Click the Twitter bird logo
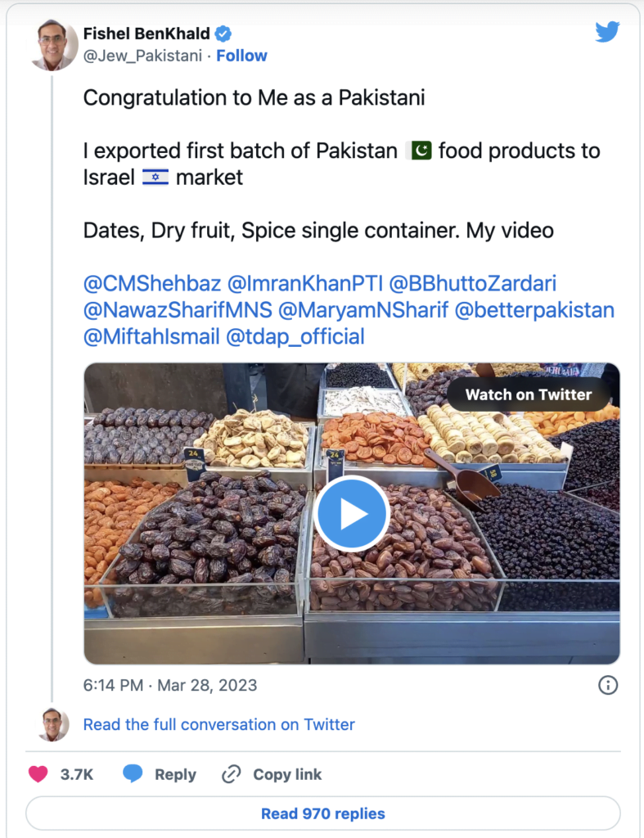This screenshot has height=838, width=644. 608,32
